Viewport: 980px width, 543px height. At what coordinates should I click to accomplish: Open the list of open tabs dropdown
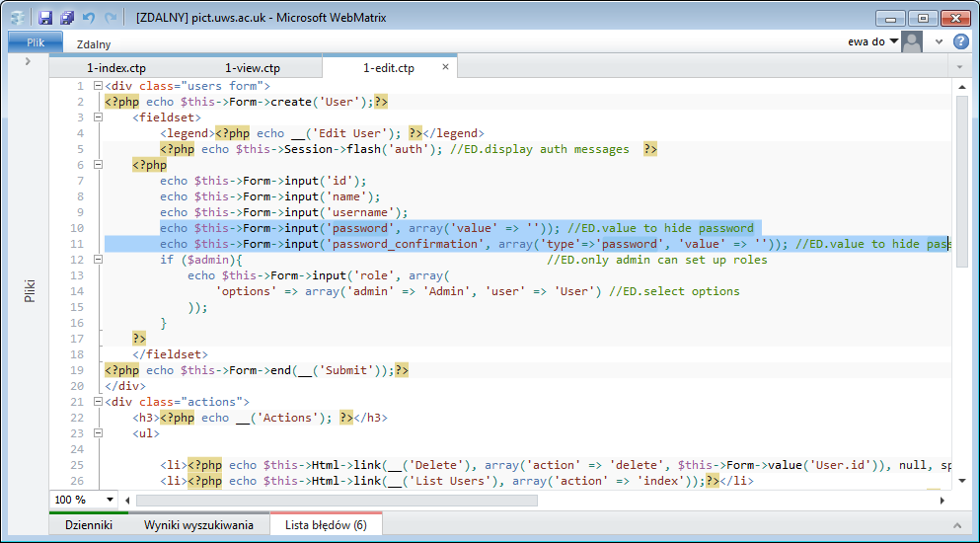point(960,67)
